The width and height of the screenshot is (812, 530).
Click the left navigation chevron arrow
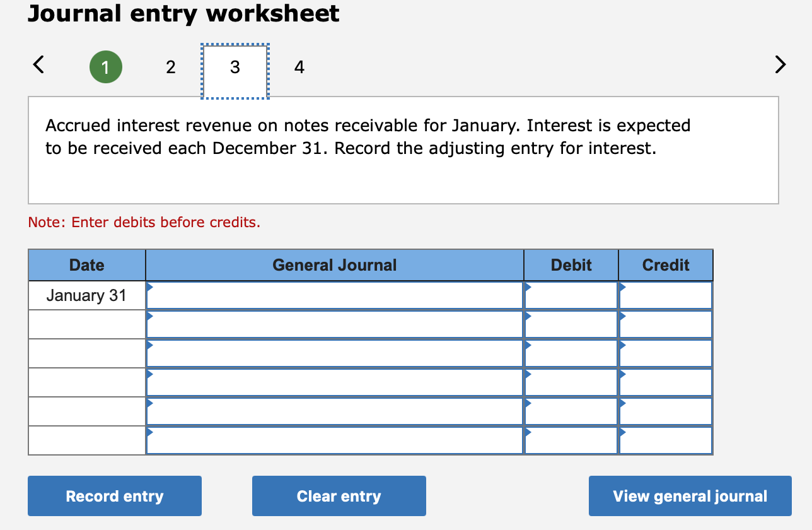(38, 64)
